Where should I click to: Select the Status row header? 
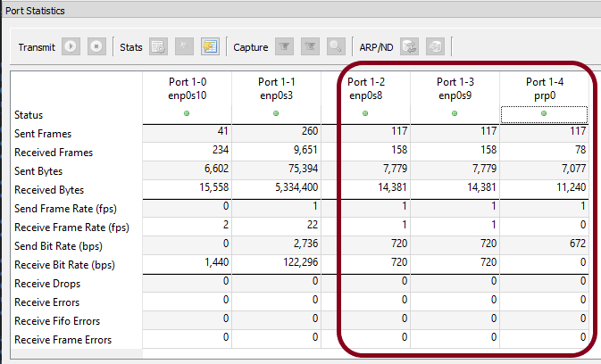pos(29,115)
